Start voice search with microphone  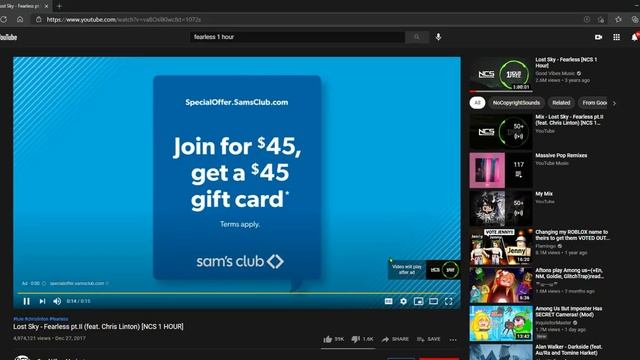coord(438,37)
